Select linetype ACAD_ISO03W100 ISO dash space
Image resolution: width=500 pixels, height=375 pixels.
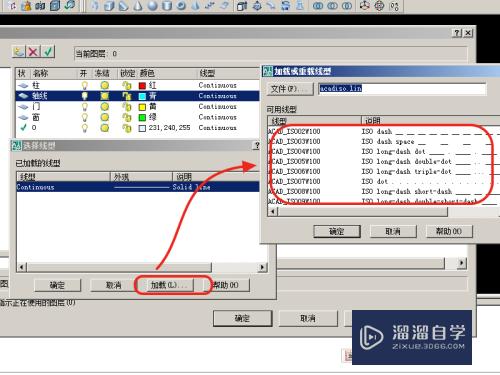(x=383, y=141)
